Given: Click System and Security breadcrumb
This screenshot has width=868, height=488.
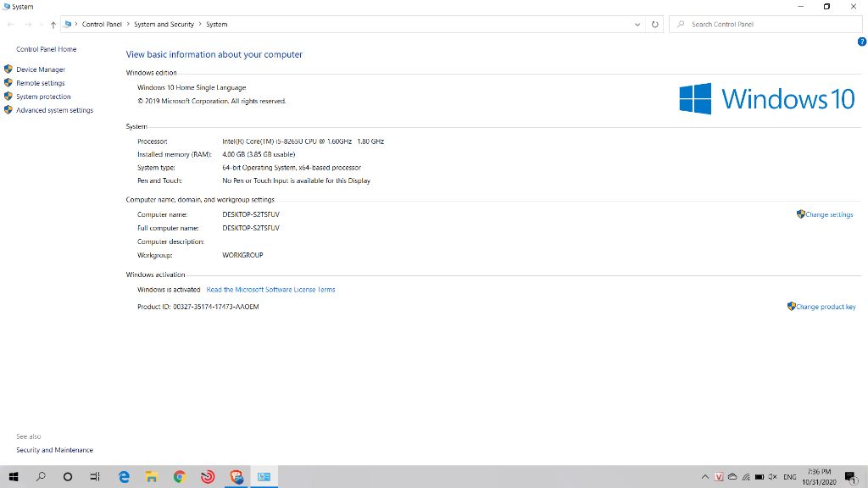Looking at the screenshot, I should (164, 25).
